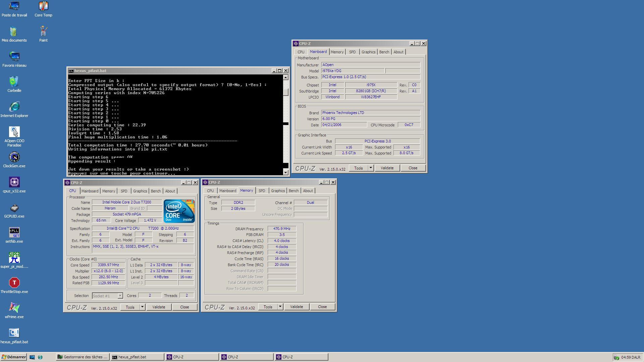Switch to Mainboard tab in CPU window
This screenshot has height=362, width=644.
click(90, 191)
